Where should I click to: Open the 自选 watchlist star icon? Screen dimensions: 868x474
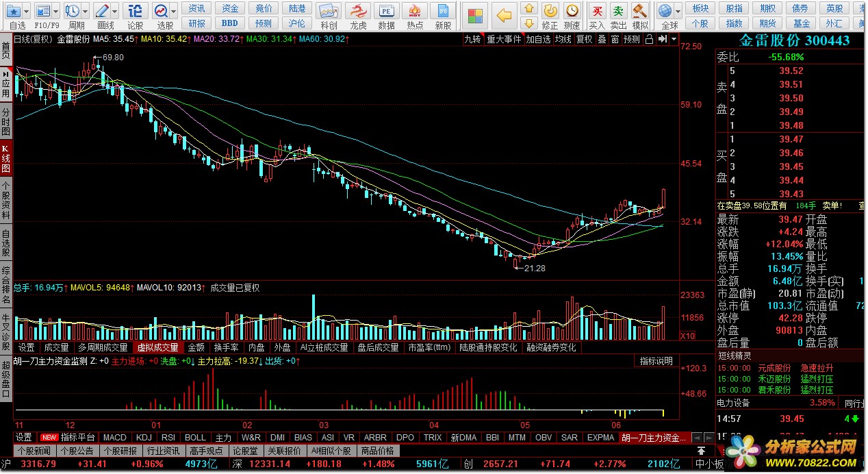(x=14, y=11)
